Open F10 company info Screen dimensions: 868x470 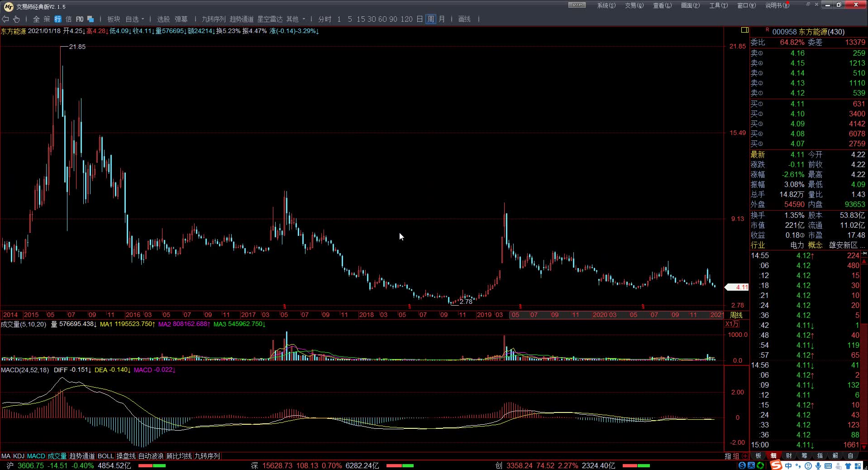click(x=80, y=19)
